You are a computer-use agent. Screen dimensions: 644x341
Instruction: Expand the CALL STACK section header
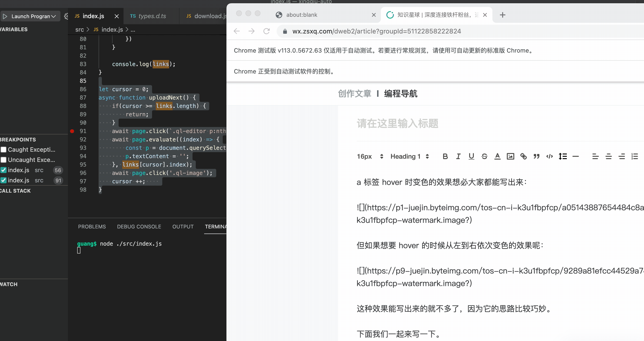click(16, 191)
